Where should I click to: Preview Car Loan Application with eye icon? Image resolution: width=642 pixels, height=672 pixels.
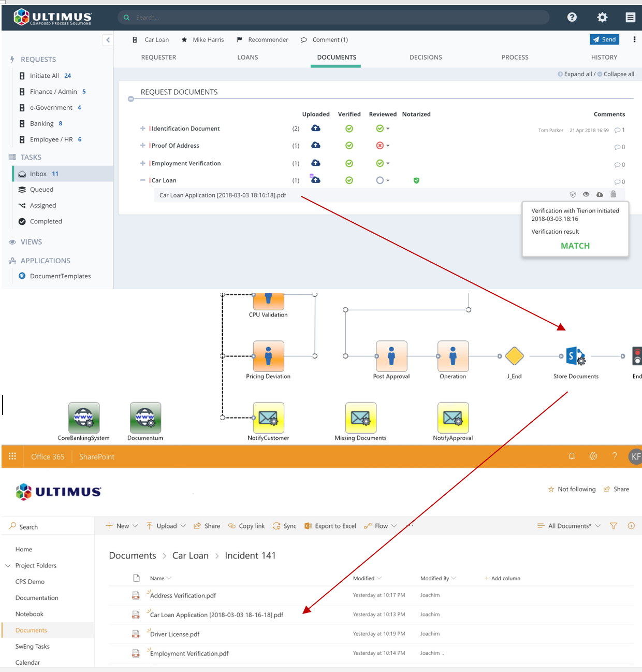(586, 194)
